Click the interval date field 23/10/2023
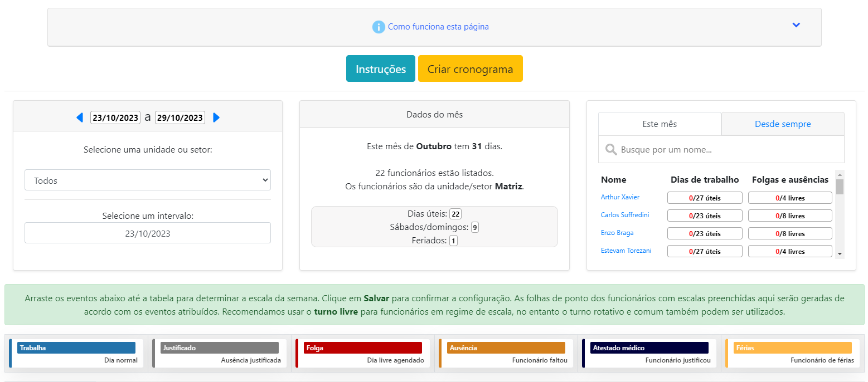The image size is (868, 382). pos(148,233)
